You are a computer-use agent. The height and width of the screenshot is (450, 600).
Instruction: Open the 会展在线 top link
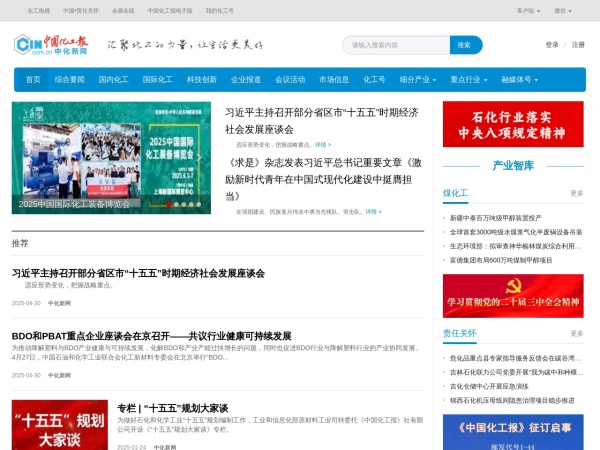coord(123,11)
